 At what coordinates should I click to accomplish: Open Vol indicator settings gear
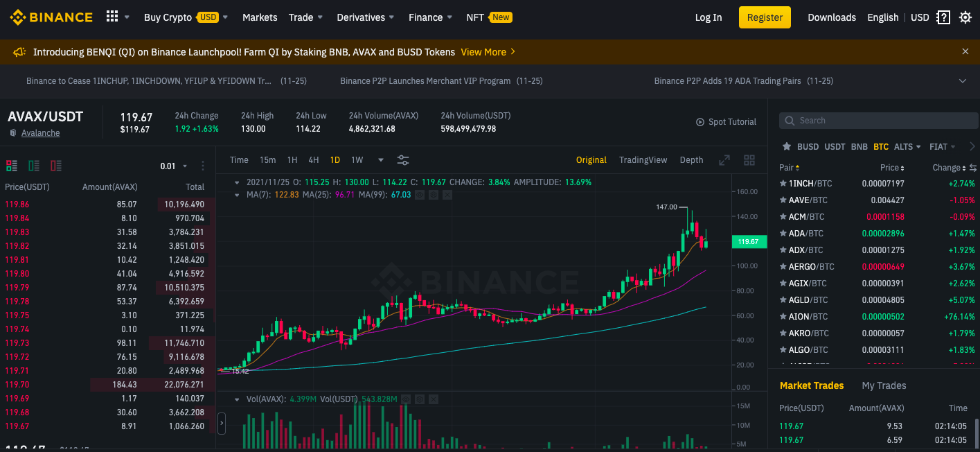point(420,399)
